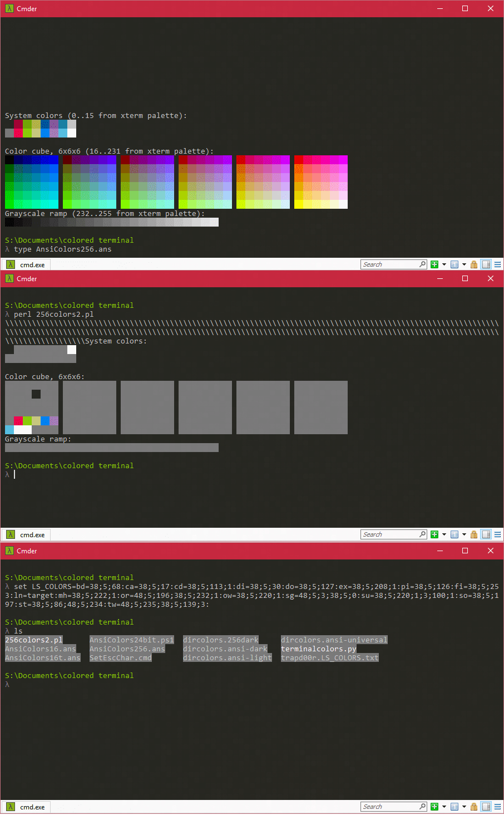Screen dimensions: 504x815
Task: Click the green plus button in the middle window
Action: click(434, 534)
